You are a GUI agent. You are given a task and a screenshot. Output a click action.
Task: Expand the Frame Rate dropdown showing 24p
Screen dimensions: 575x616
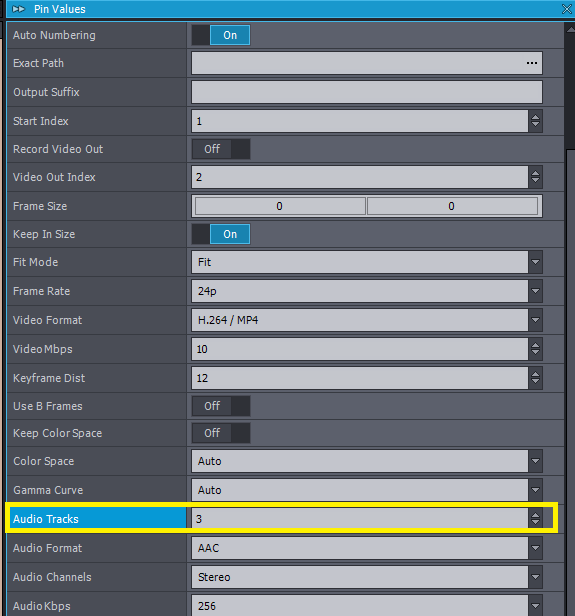click(x=367, y=291)
